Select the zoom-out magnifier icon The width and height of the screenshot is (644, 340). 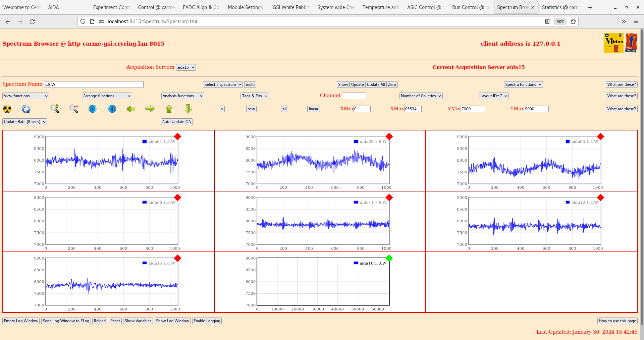coord(74,109)
